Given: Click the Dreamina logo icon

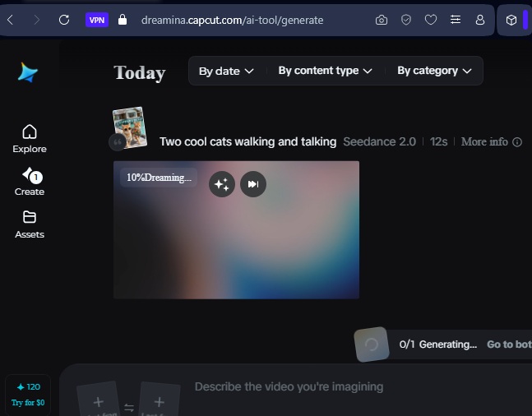Looking at the screenshot, I should [x=28, y=72].
